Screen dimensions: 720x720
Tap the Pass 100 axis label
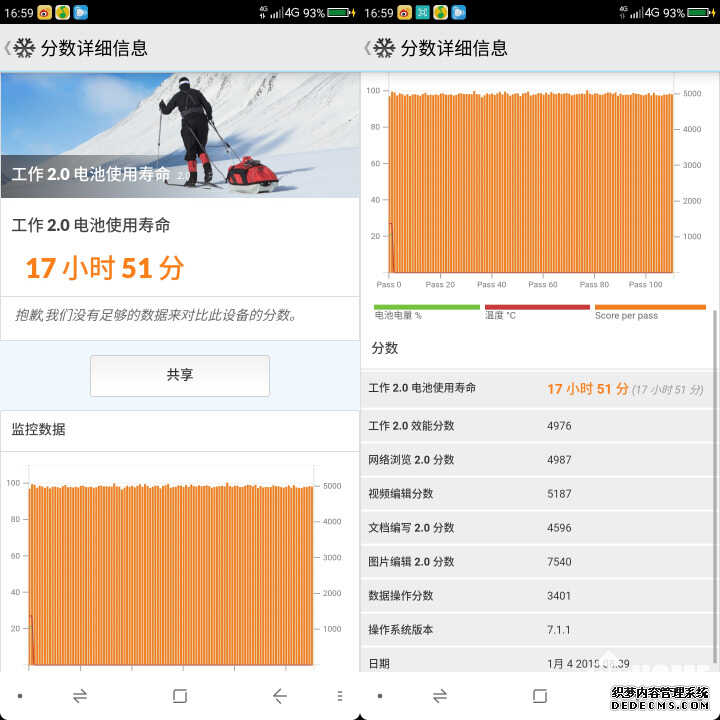[x=646, y=285]
